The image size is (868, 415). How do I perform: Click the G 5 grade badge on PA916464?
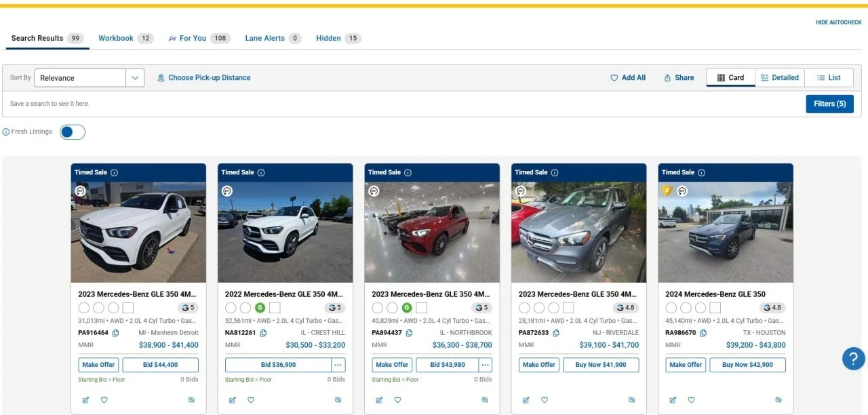[x=188, y=308]
